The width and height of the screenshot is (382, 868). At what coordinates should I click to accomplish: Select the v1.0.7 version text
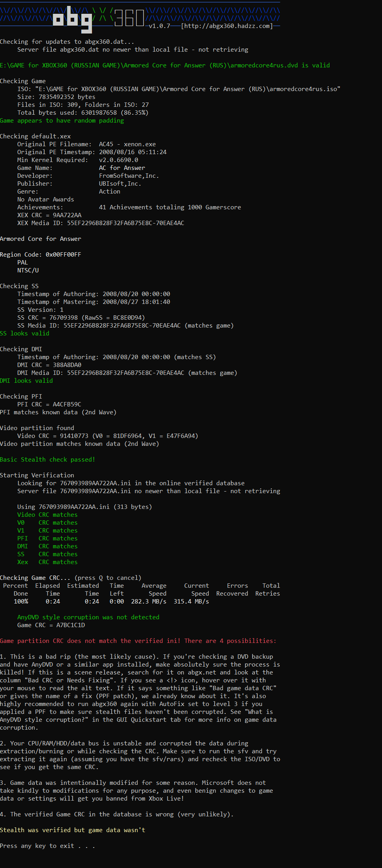[159, 26]
